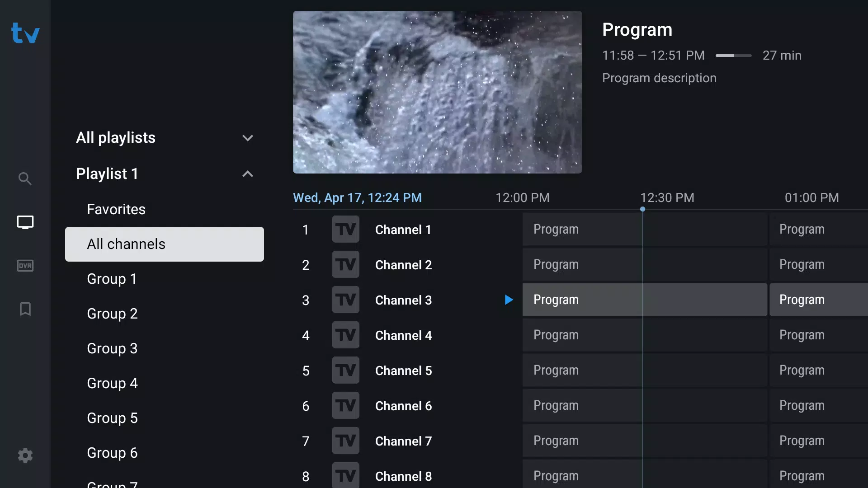The height and width of the screenshot is (488, 868).
Task: Select the bookmarks icon
Action: [25, 309]
